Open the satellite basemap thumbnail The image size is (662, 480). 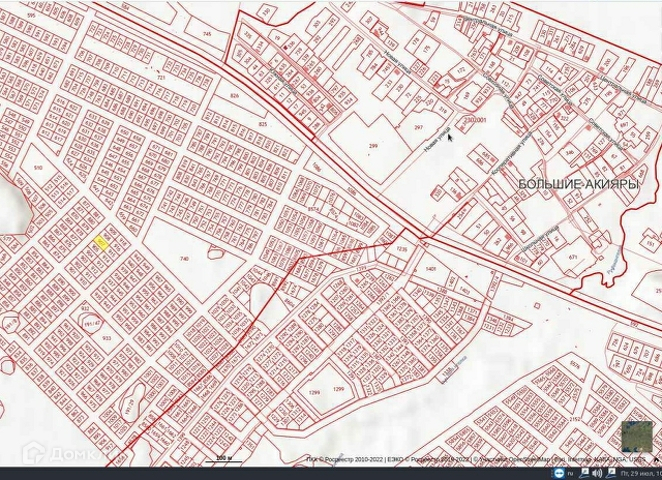[x=636, y=436]
